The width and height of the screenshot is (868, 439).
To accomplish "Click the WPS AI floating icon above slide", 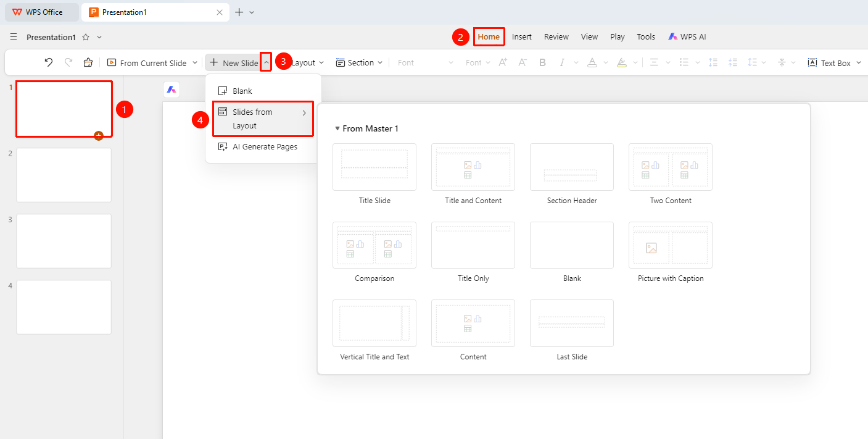I will click(x=172, y=90).
